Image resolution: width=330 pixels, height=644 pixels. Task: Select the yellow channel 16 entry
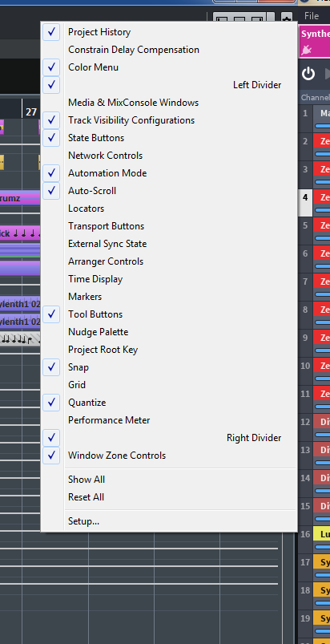coord(322,534)
